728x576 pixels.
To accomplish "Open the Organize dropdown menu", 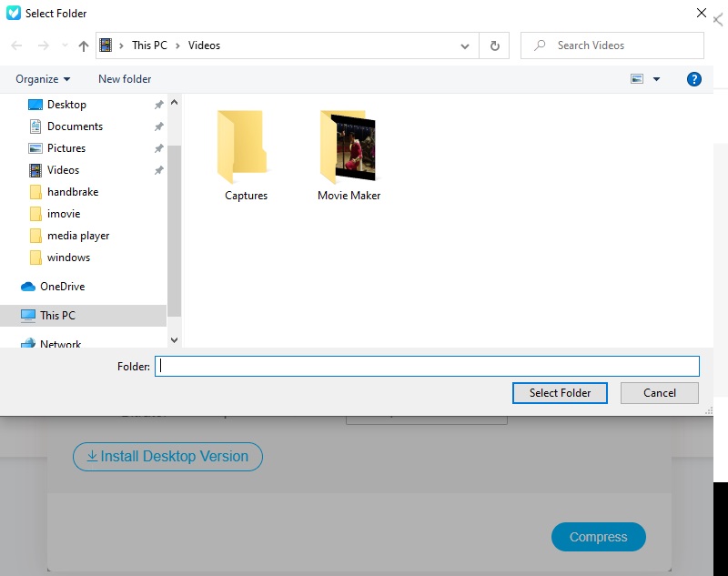I will [42, 79].
